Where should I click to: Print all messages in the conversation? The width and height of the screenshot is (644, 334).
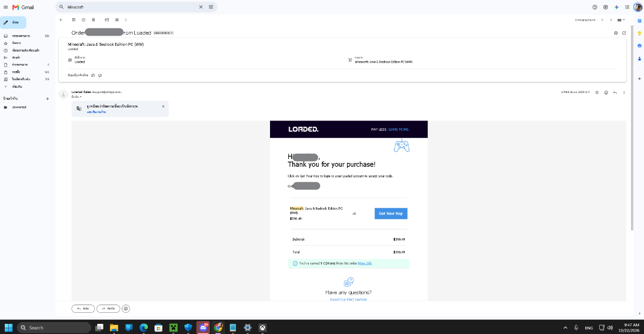[616, 33]
